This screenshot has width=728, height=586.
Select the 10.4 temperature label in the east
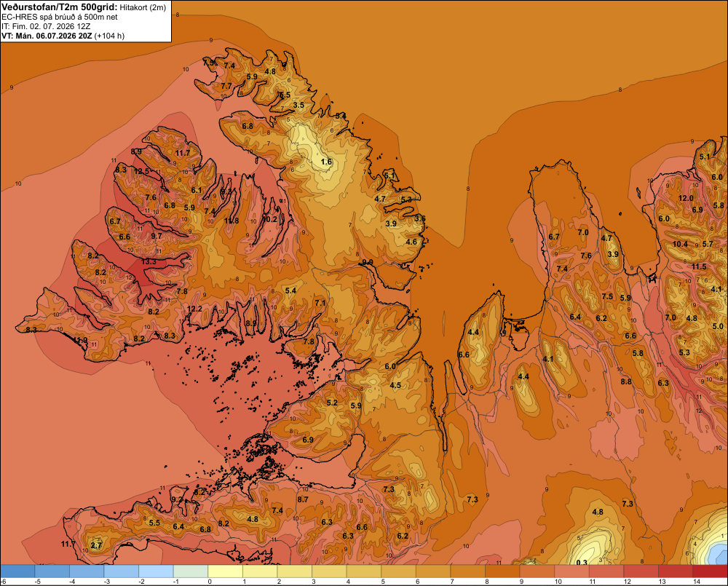(680, 244)
